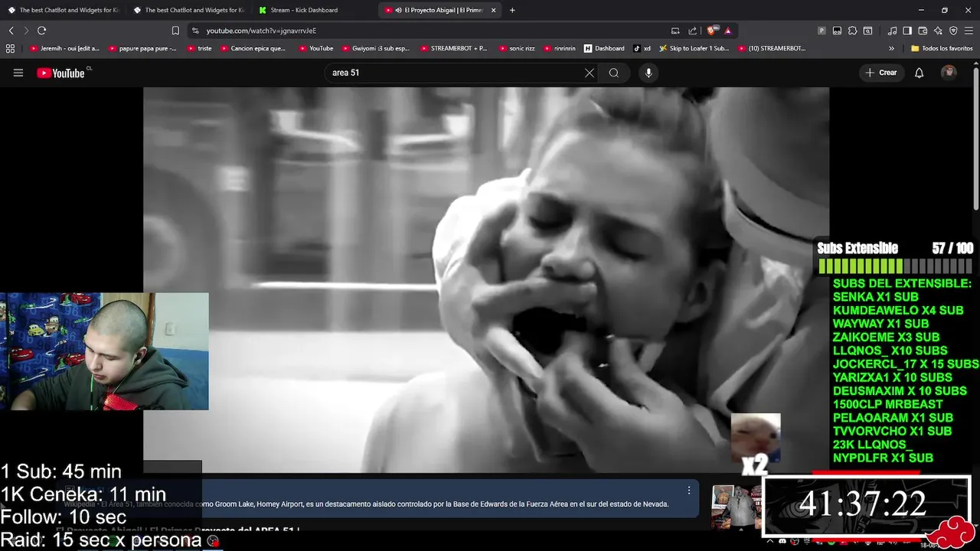Open the Leo AI sparkle icon
This screenshot has width=980, height=551.
click(x=938, y=31)
